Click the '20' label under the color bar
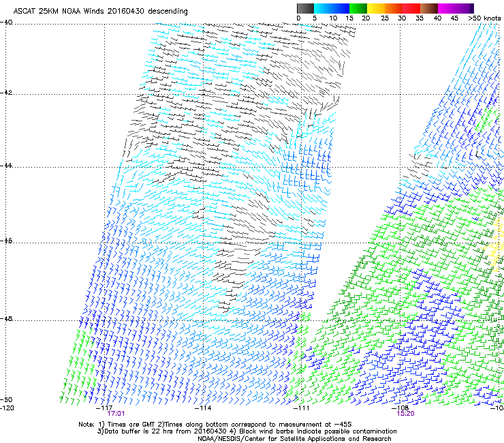This screenshot has width=504, height=443. point(366,18)
